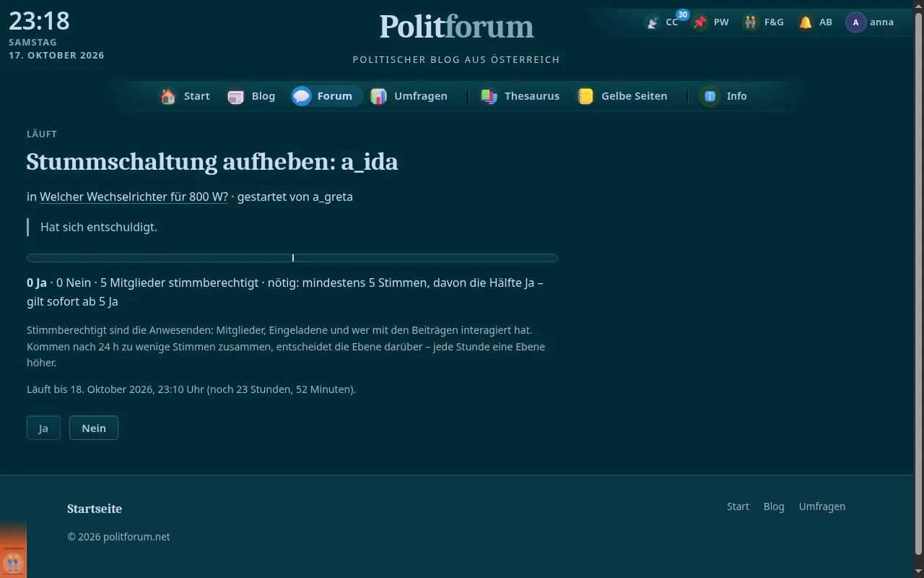Click the anna username text
The width and height of the screenshot is (924, 578).
pos(881,22)
